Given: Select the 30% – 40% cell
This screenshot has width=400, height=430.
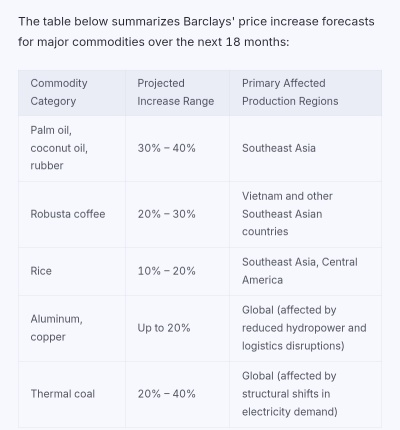Looking at the screenshot, I should point(166,148).
